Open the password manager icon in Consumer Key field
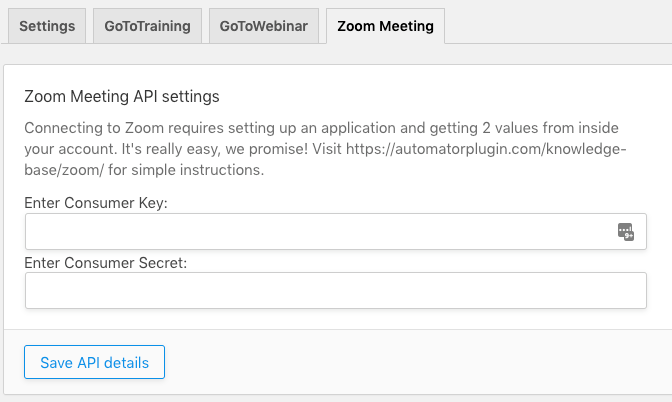Image resolution: width=672 pixels, height=402 pixels. click(x=626, y=232)
